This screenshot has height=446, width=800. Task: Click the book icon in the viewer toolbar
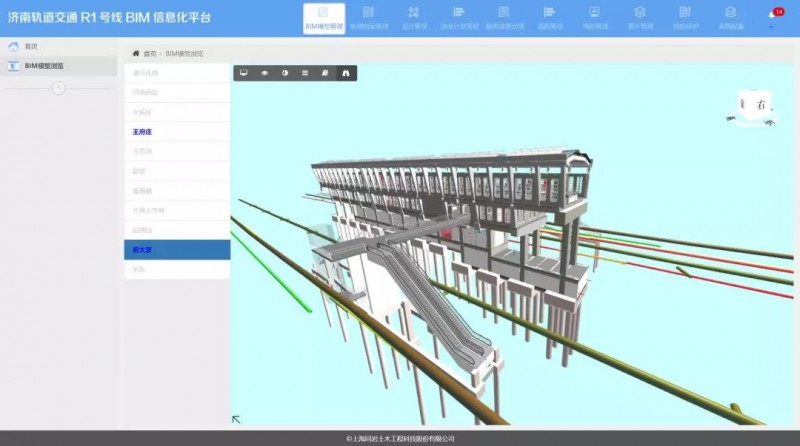(324, 73)
